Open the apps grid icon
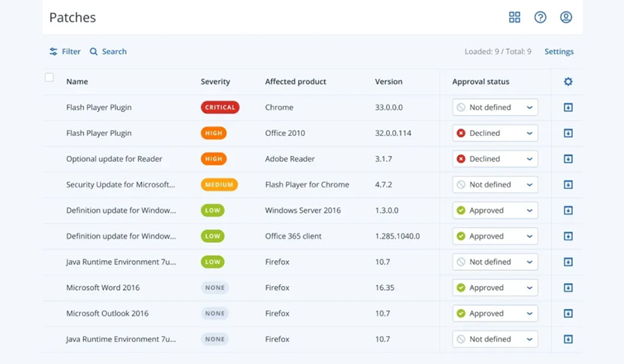The width and height of the screenshot is (624, 364). (515, 17)
